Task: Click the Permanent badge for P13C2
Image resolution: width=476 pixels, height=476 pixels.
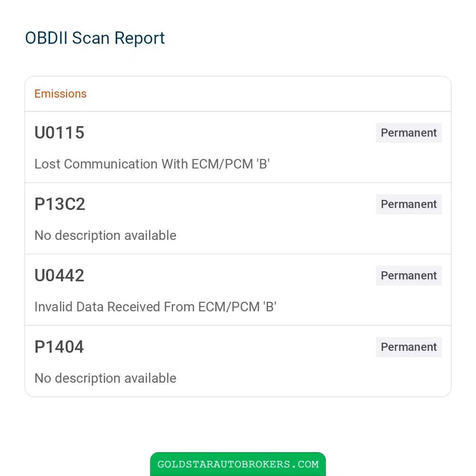Action: point(408,204)
